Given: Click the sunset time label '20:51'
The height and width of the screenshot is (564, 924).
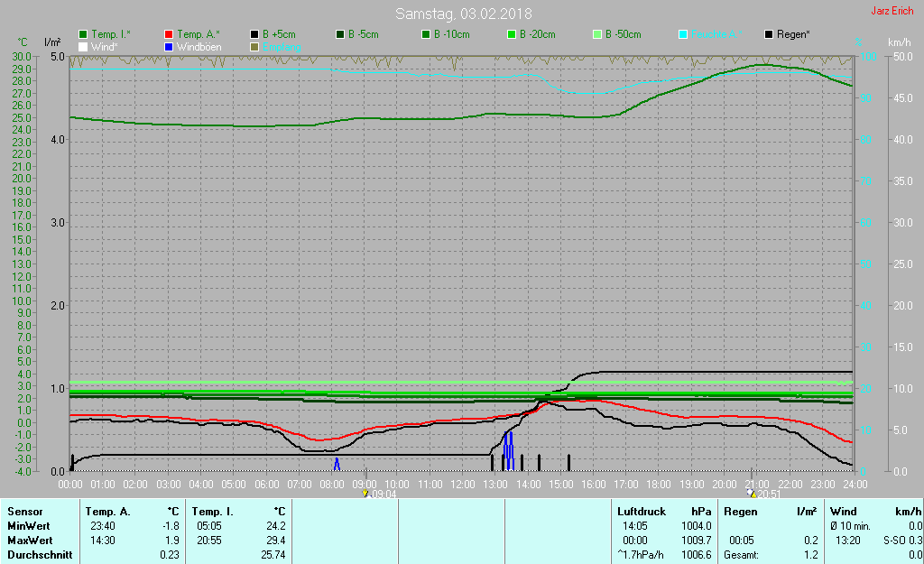Looking at the screenshot, I should [769, 495].
